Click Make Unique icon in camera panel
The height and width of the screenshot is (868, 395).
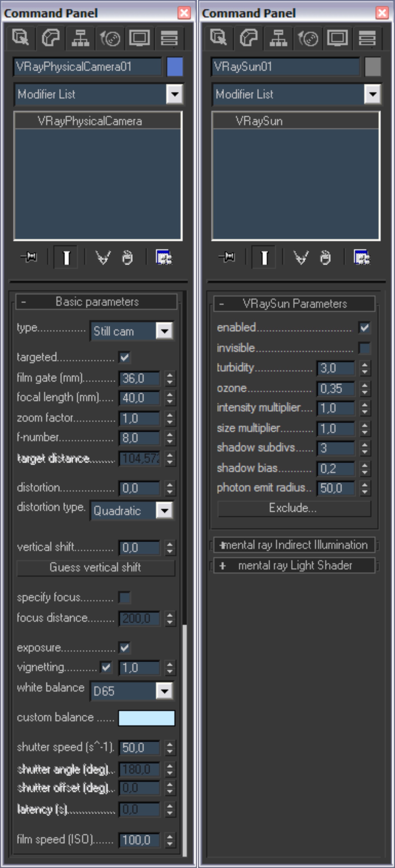[103, 257]
